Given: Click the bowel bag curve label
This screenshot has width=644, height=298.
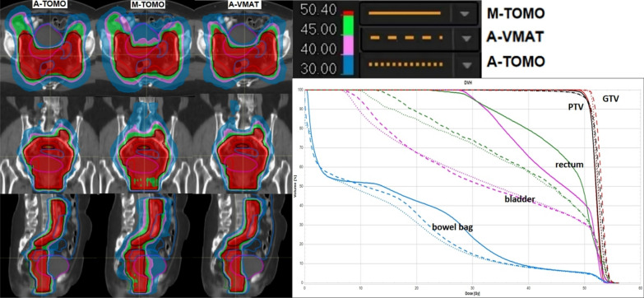Looking at the screenshot, I should point(452,227).
